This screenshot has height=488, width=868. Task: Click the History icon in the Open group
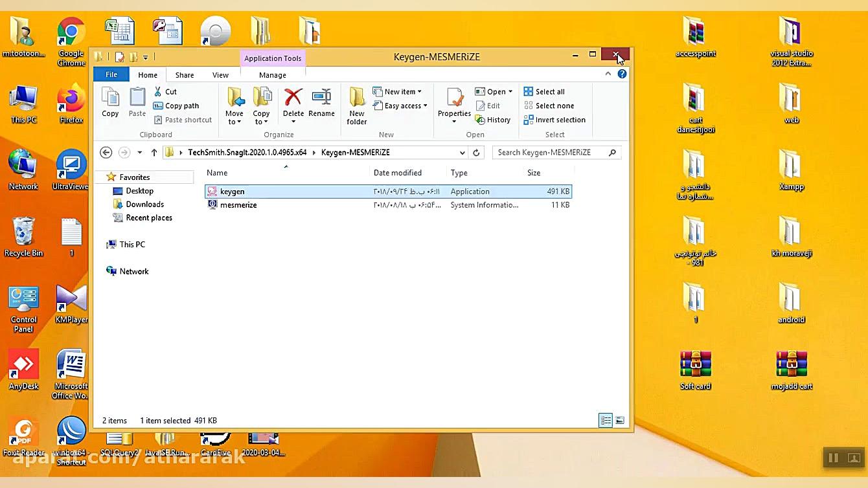pos(494,120)
